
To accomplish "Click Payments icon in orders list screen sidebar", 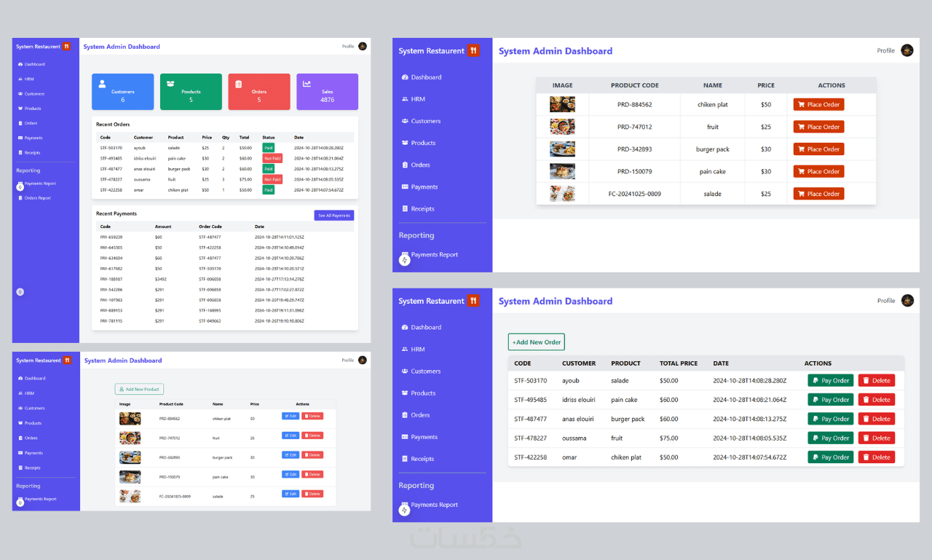I will [405, 437].
